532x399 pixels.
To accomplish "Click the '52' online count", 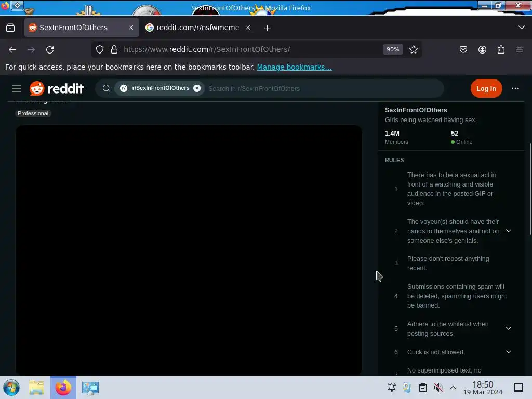I will pos(455,134).
